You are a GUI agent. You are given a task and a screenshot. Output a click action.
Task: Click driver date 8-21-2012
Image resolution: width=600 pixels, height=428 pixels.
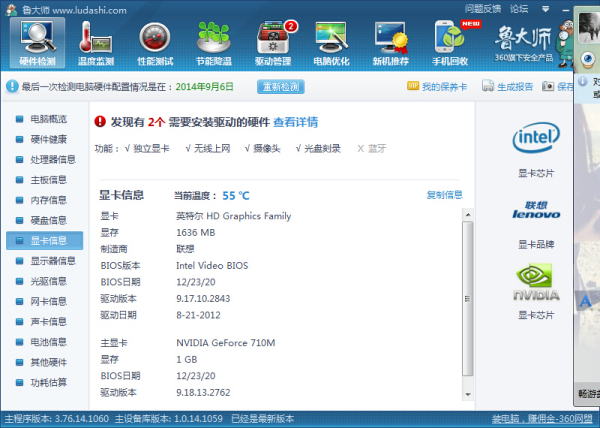198,315
